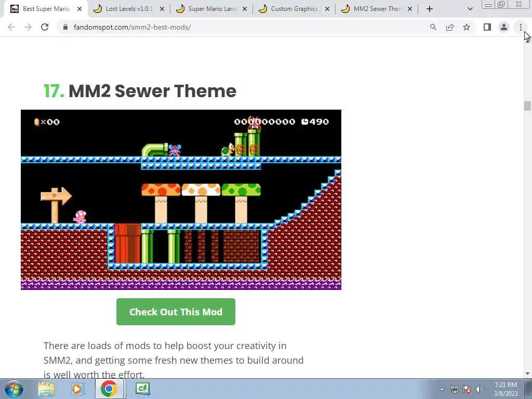Close the Best Super Mario tab
The width and height of the screenshot is (532, 399).
[x=79, y=9]
